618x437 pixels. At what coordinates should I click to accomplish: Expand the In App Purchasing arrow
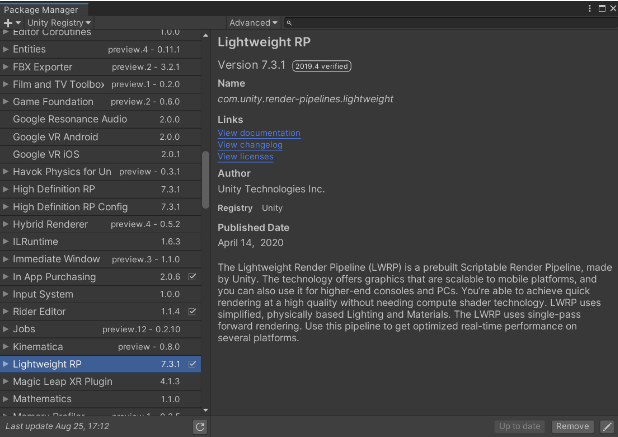tap(6, 276)
